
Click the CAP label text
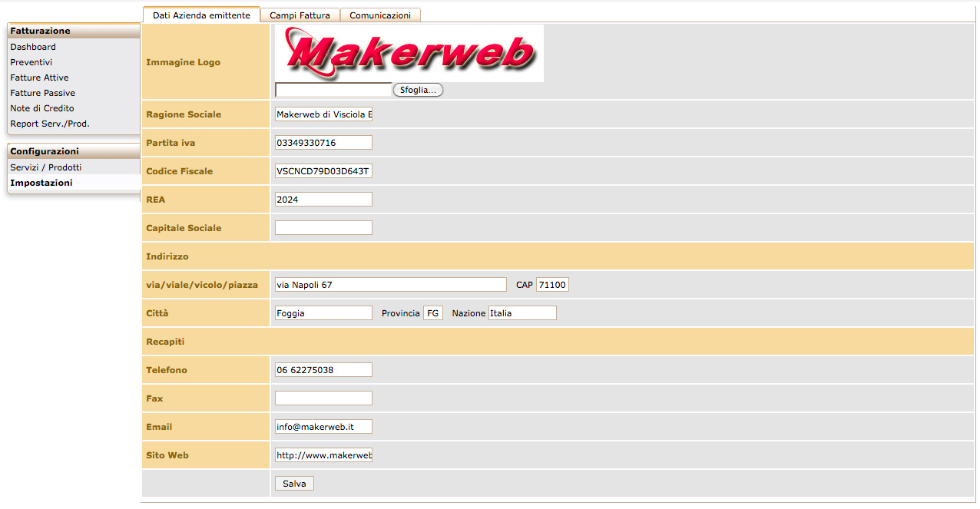(525, 285)
